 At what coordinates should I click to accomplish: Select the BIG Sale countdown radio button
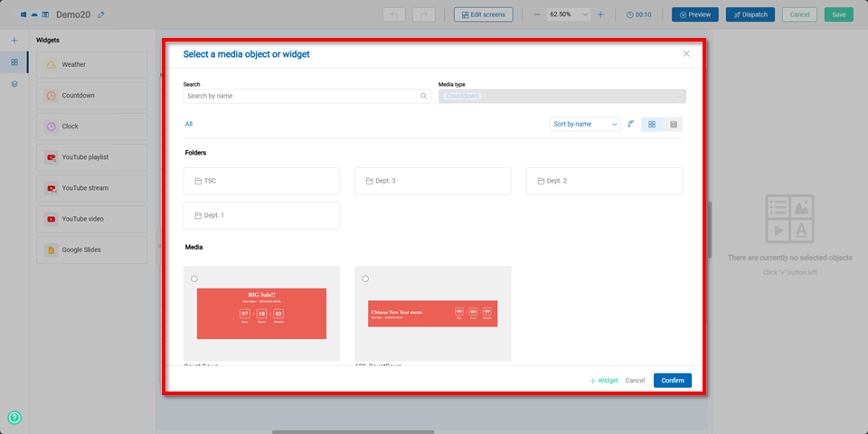coord(194,278)
